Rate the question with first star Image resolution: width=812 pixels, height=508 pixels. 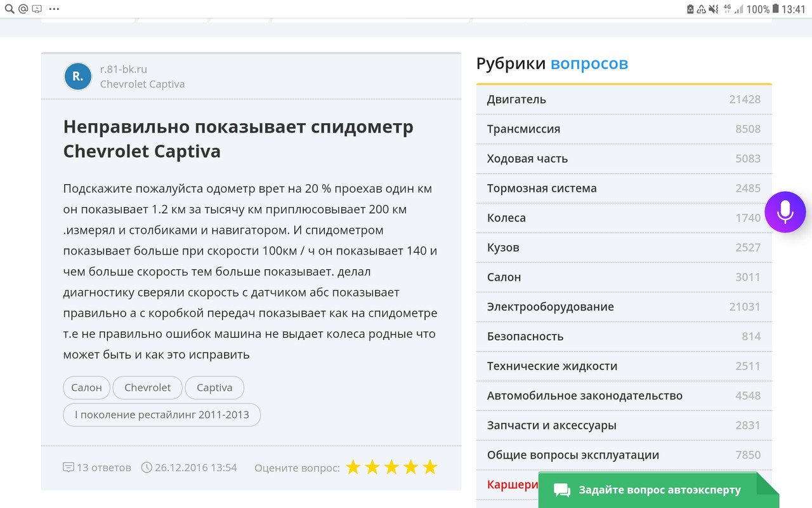click(353, 467)
